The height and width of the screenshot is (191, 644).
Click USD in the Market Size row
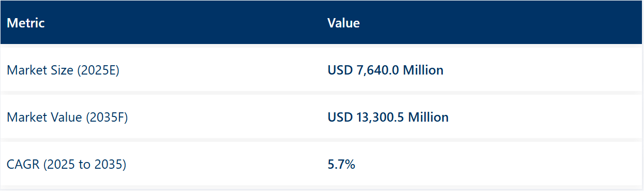340,70
